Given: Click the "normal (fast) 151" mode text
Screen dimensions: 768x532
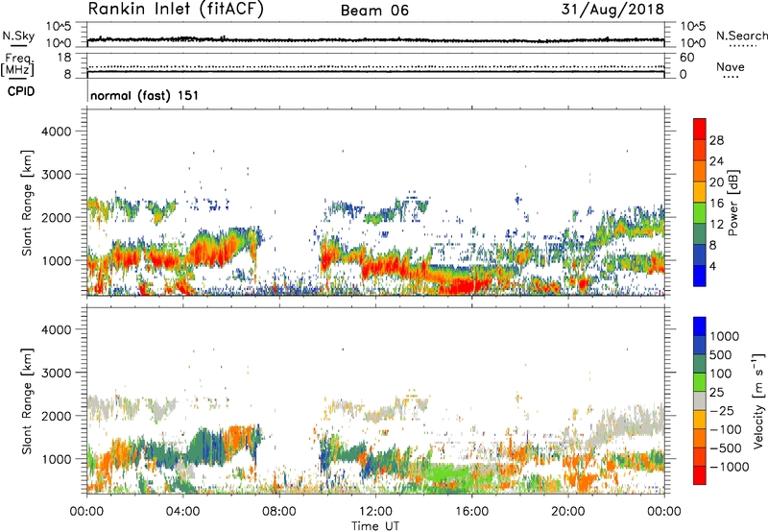Looking at the screenshot, I should click(x=145, y=95).
